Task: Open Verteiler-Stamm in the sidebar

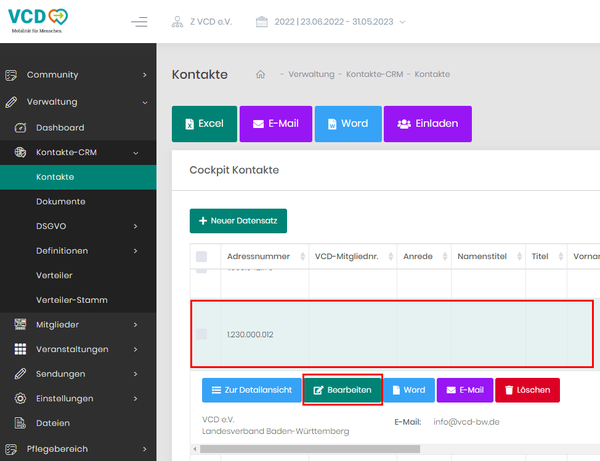Action: click(78, 300)
